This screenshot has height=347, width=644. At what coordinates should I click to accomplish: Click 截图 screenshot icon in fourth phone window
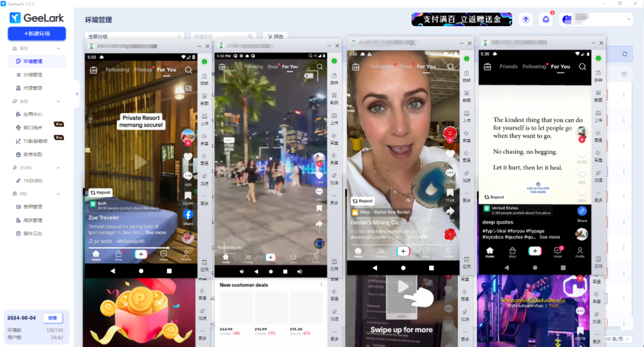(x=599, y=95)
